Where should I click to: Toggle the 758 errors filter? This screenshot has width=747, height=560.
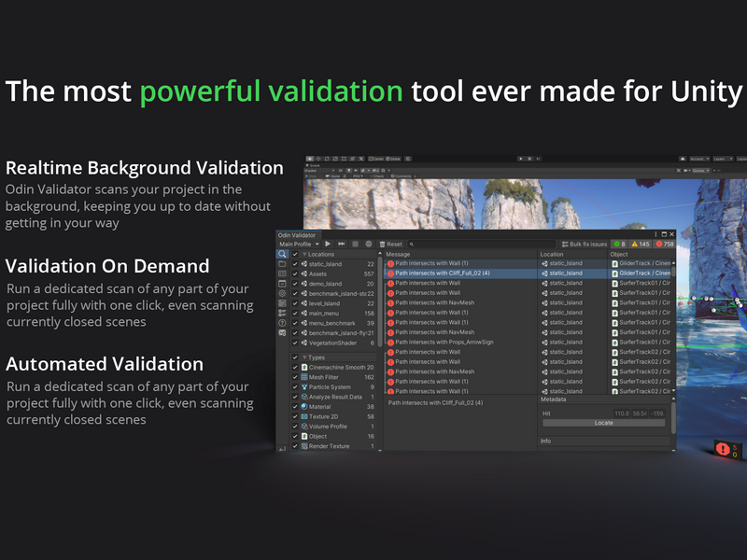[x=664, y=244]
